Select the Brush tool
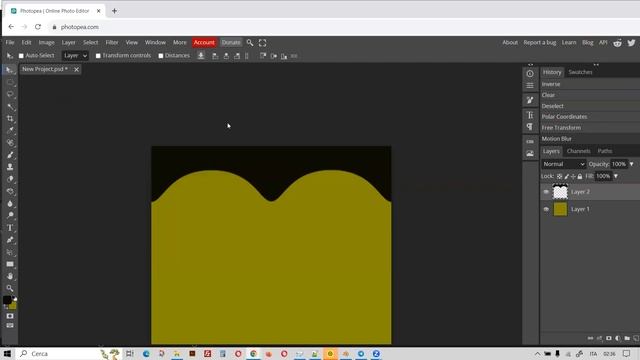Image resolution: width=640 pixels, height=360 pixels. point(10,155)
